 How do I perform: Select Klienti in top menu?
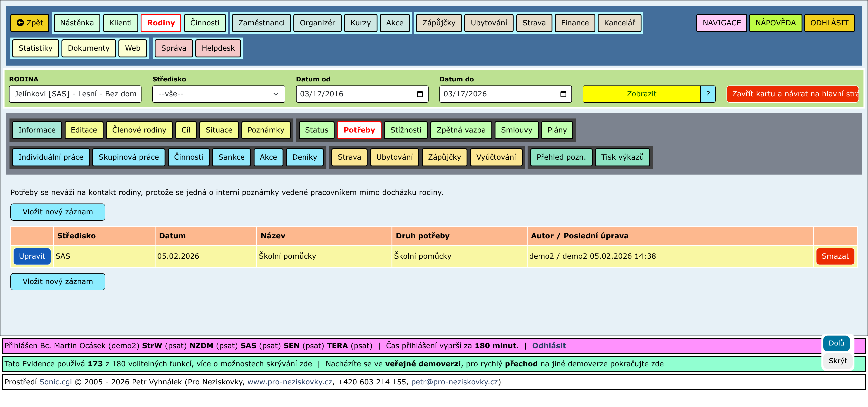(120, 23)
